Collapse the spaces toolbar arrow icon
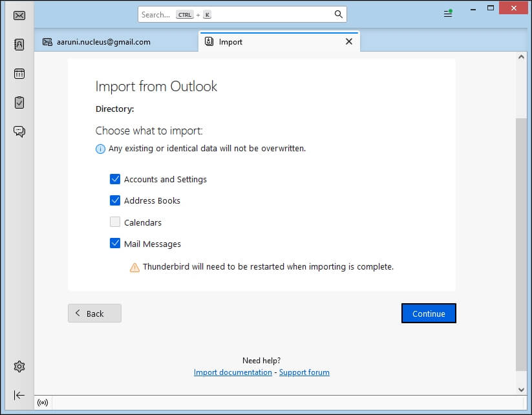This screenshot has height=415, width=532. click(x=19, y=396)
